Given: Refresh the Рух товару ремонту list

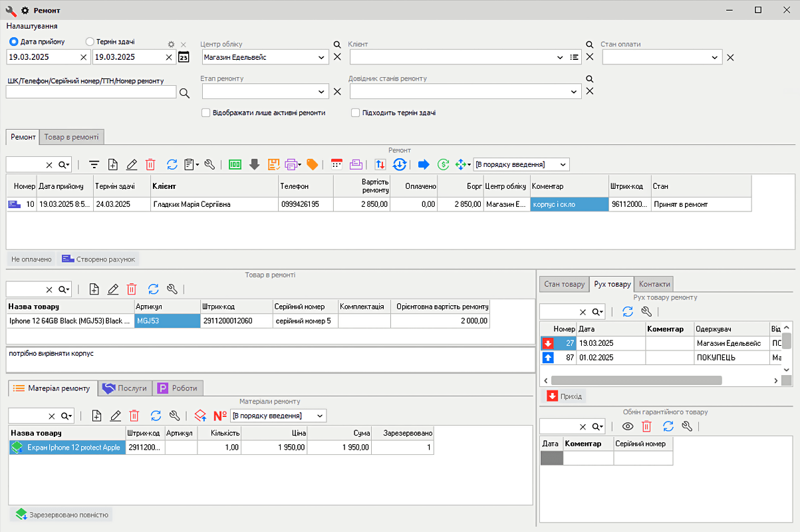Looking at the screenshot, I should click(627, 311).
